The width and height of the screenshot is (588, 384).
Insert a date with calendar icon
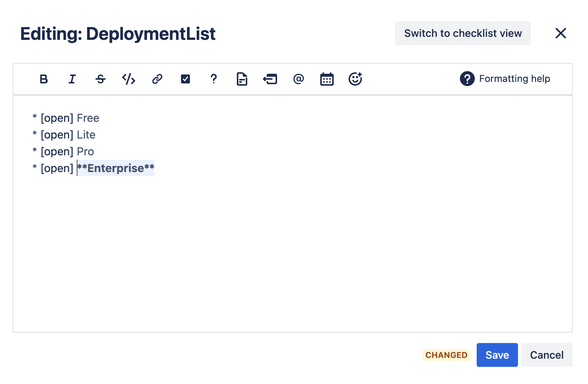(327, 79)
